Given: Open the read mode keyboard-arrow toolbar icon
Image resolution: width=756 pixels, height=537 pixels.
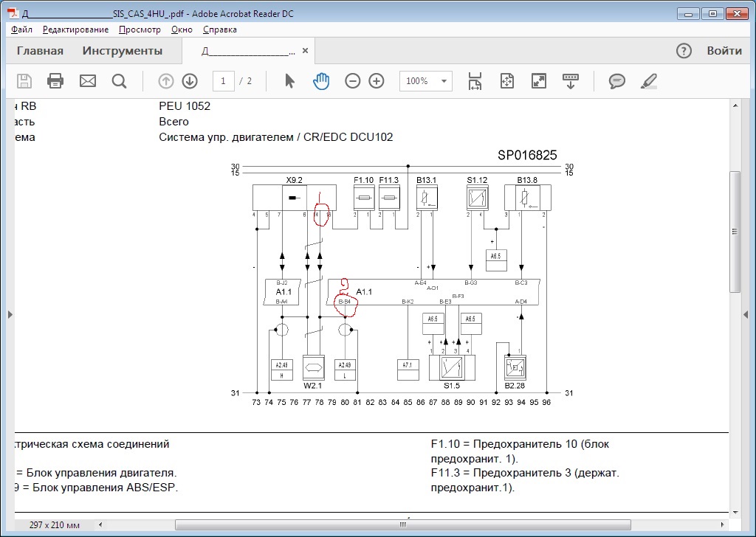Looking at the screenshot, I should [x=571, y=81].
